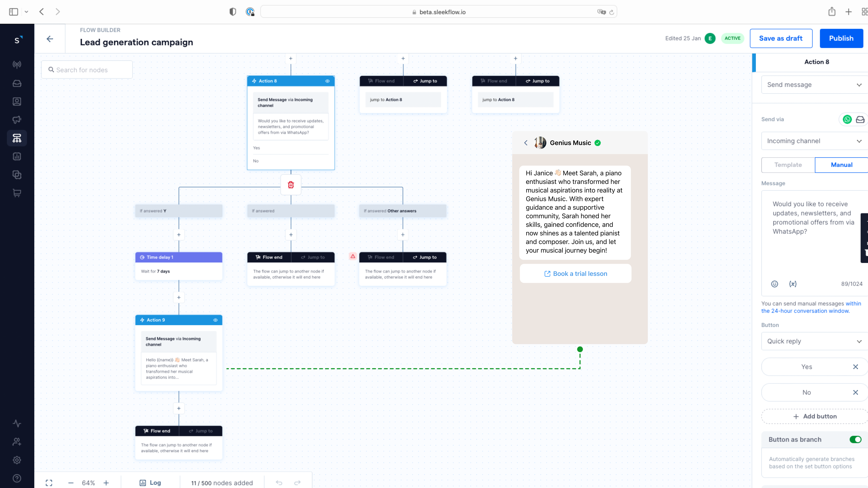
Task: Click the variable insert icon in message editor
Action: 793,284
